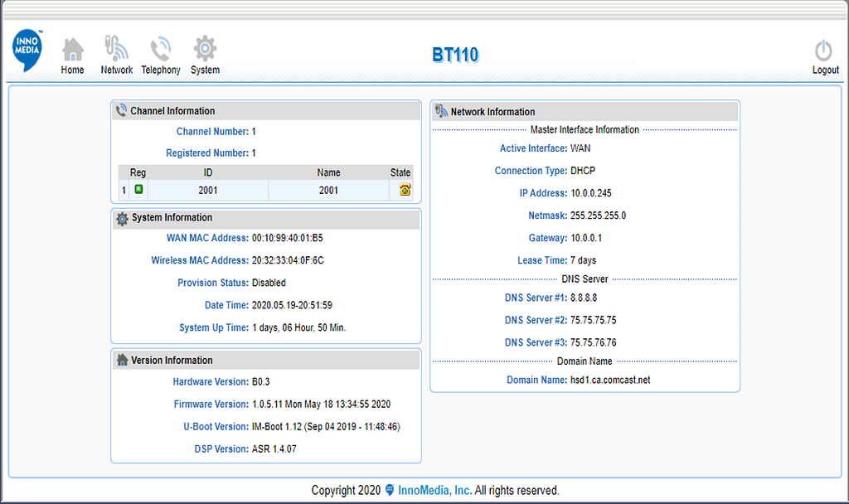This screenshot has height=504, width=849.
Task: Click Wireless MAC address 20:32:33:04:0F:6C
Action: (x=288, y=260)
